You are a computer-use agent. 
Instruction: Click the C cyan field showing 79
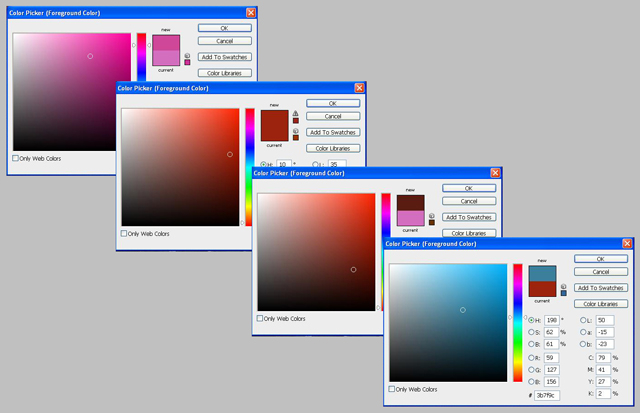click(x=603, y=357)
